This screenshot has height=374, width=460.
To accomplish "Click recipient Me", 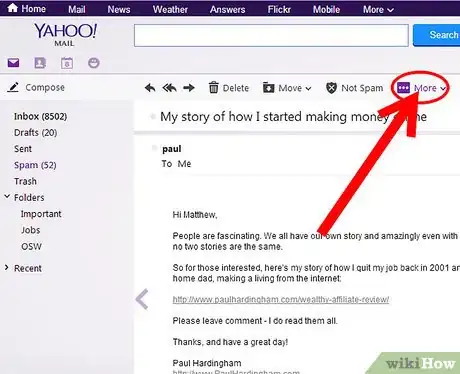I will tap(184, 164).
